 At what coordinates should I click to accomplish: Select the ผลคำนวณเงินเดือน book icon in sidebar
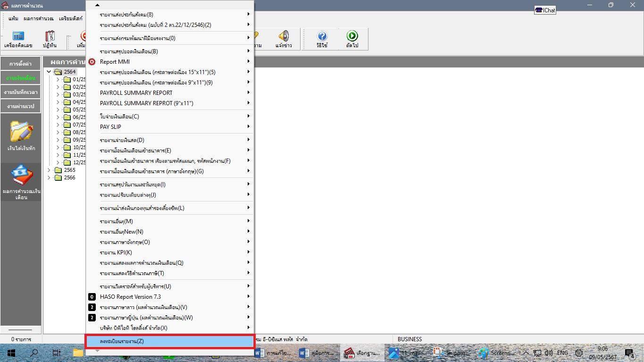21,177
